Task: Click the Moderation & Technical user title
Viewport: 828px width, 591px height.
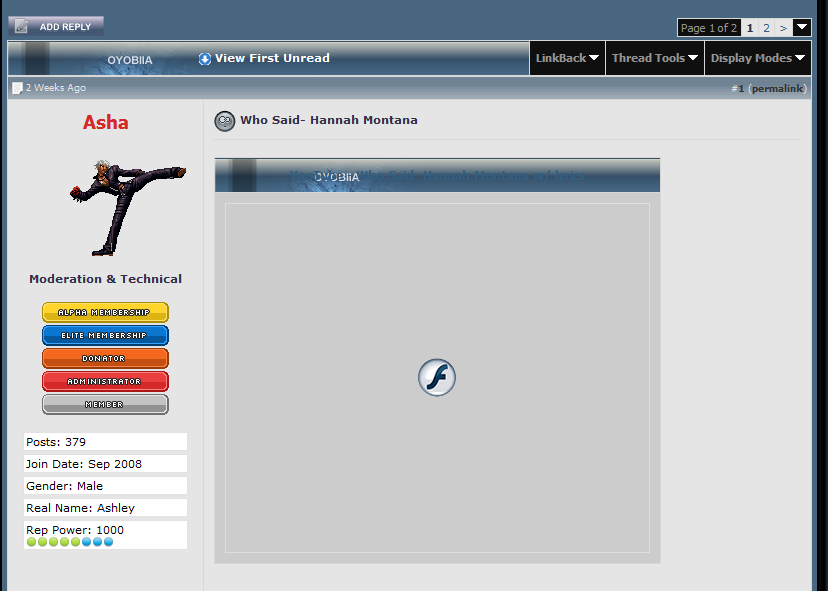Action: 105,279
